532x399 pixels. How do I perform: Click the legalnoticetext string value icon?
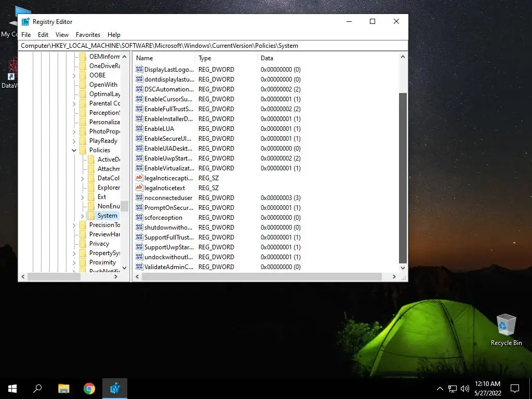pyautogui.click(x=139, y=188)
